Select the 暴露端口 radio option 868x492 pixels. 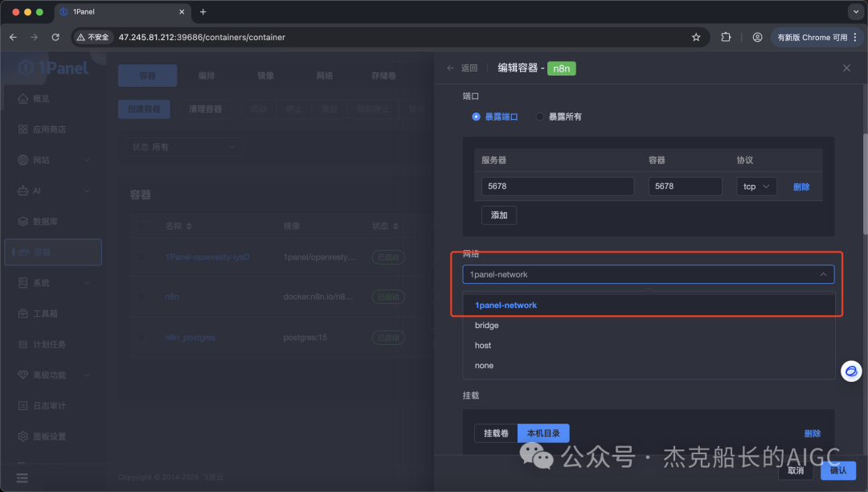tap(476, 117)
